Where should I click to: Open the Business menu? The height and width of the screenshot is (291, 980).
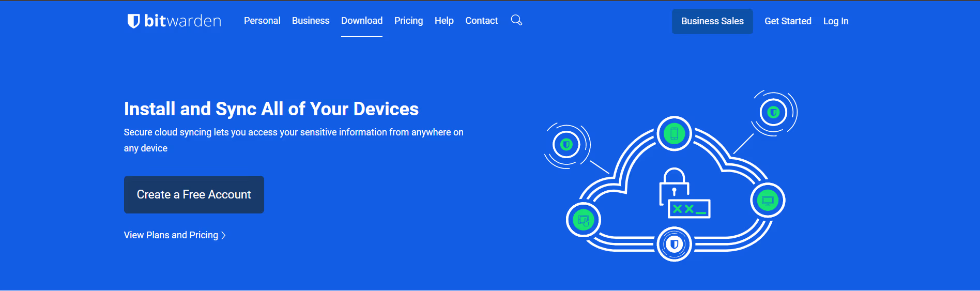[x=311, y=21]
